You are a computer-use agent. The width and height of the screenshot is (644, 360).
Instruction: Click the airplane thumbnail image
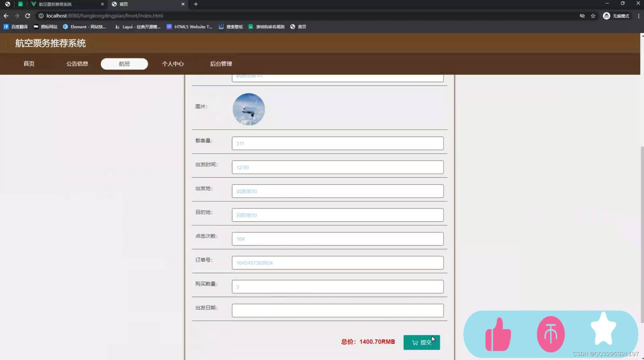point(249,109)
